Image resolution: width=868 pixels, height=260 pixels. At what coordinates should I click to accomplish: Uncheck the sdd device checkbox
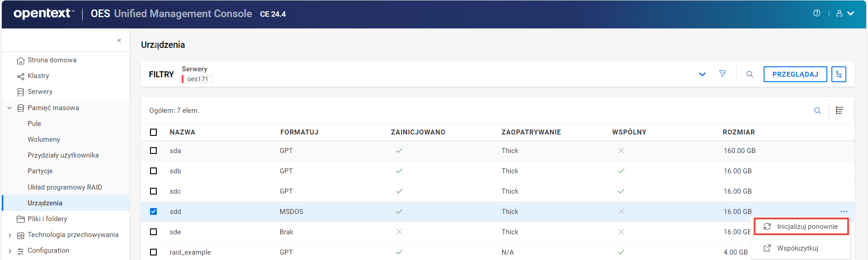tap(154, 212)
